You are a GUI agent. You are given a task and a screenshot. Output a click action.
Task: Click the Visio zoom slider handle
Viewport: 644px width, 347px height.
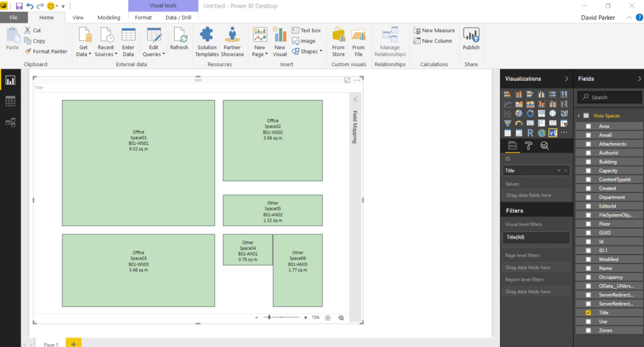269,317
